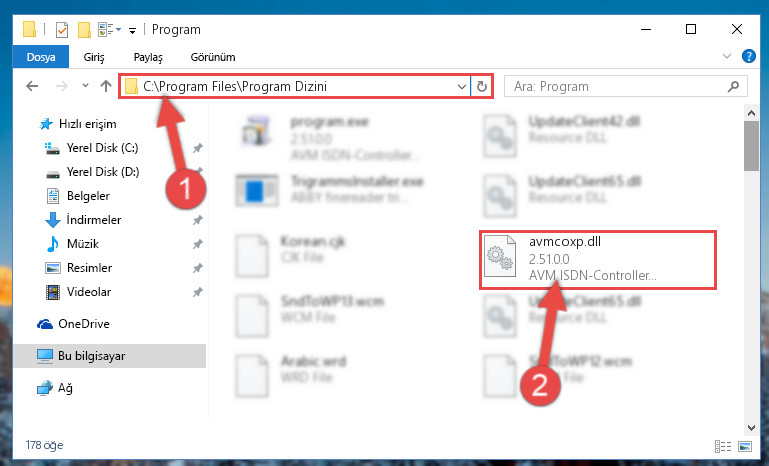This screenshot has height=466, width=769.
Task: Click the search magnifier icon
Action: coord(733,87)
